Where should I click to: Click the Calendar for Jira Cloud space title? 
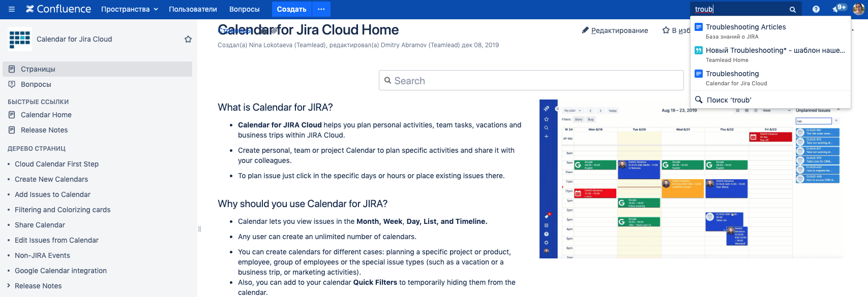pos(74,39)
